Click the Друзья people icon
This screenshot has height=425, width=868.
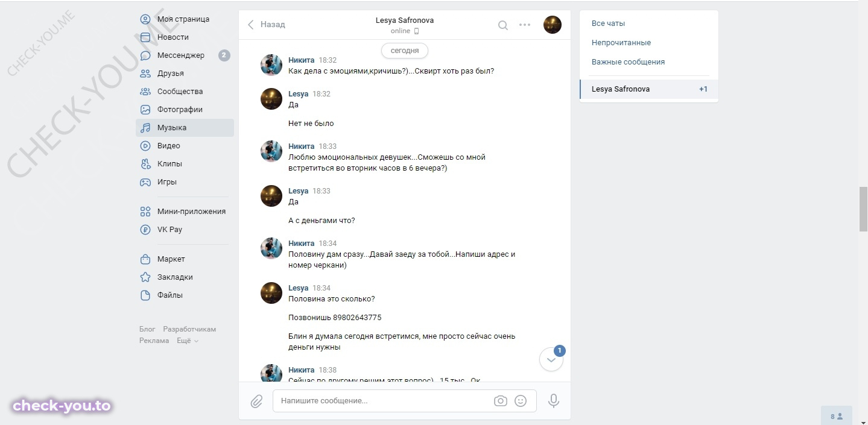(x=145, y=74)
